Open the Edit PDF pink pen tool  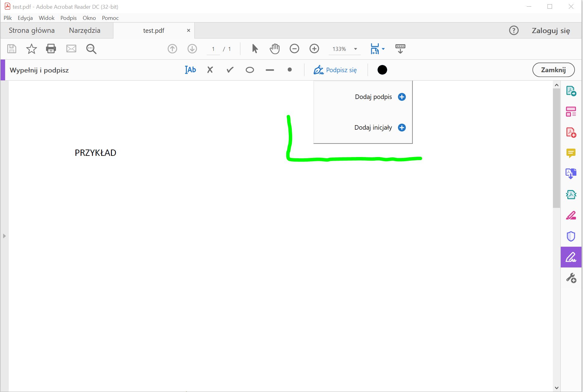pos(571,215)
